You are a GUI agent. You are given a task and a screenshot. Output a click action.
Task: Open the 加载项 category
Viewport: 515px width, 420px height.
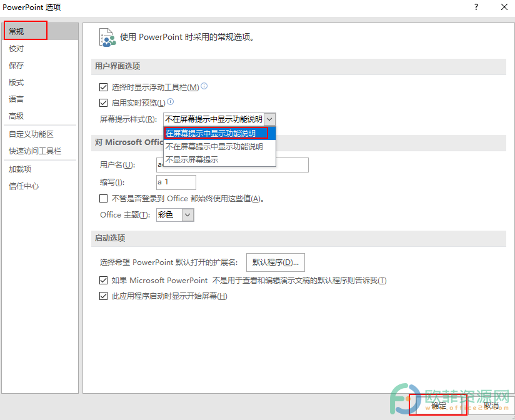[41, 169]
